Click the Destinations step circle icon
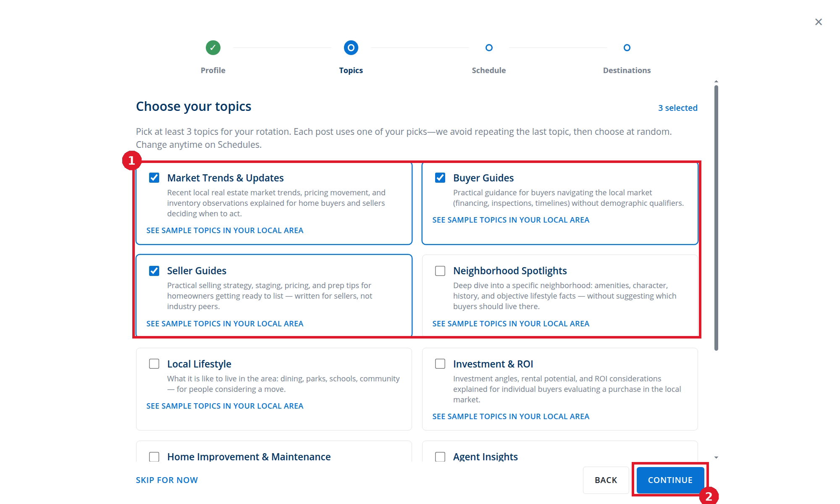Image resolution: width=840 pixels, height=504 pixels. [627, 48]
